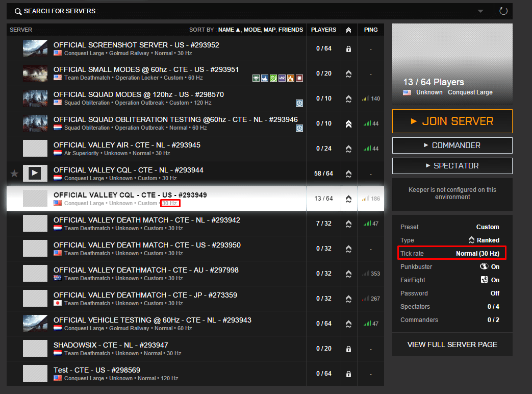Sort the list by the Ping column

point(371,30)
